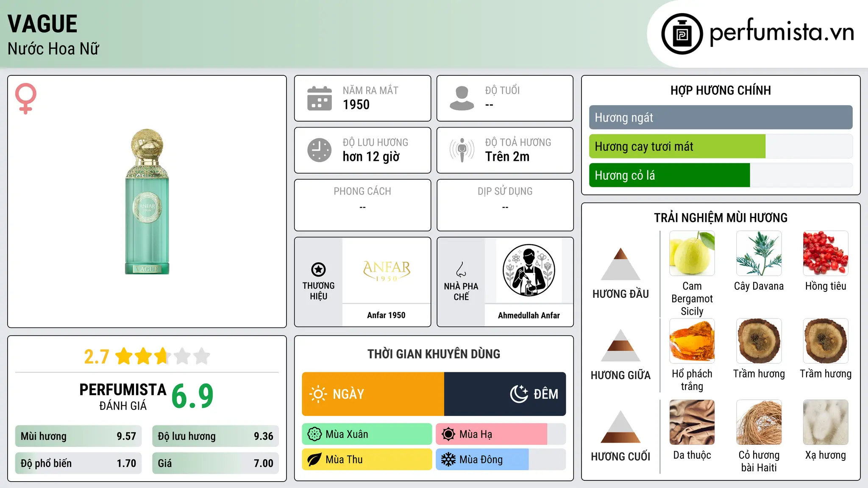Click the Hương giữa pyramid icon
The width and height of the screenshot is (868, 488).
coord(620,345)
